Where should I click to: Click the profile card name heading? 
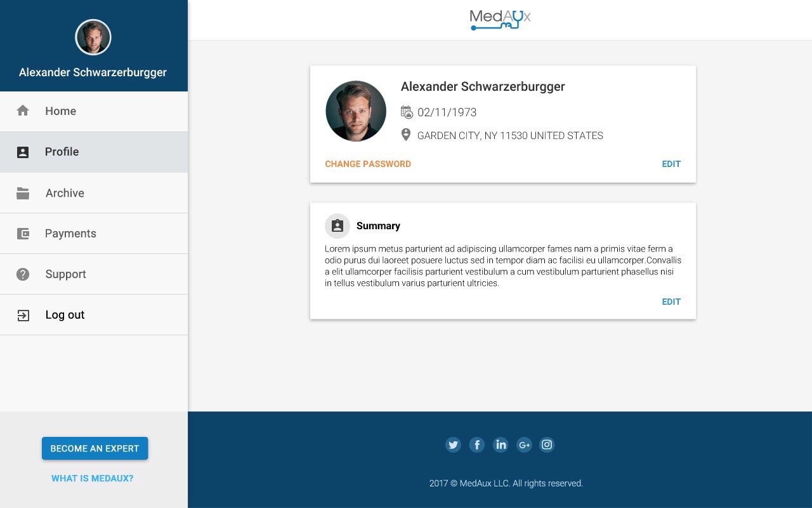(483, 87)
